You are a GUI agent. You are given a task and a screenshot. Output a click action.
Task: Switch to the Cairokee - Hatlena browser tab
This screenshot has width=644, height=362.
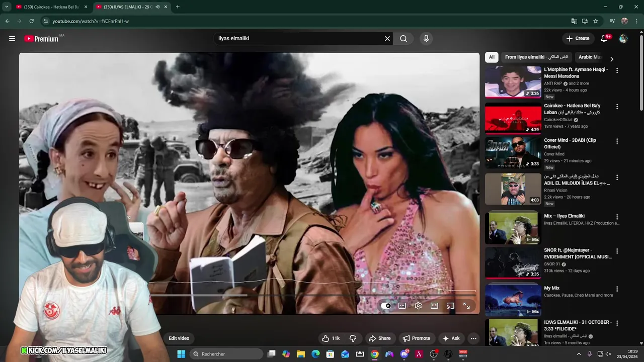[47, 7]
